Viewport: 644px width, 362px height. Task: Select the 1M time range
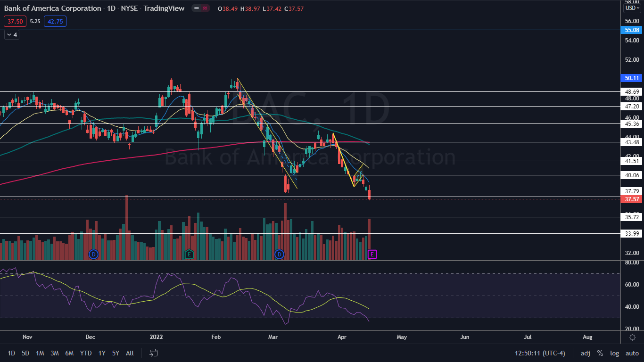click(40, 353)
